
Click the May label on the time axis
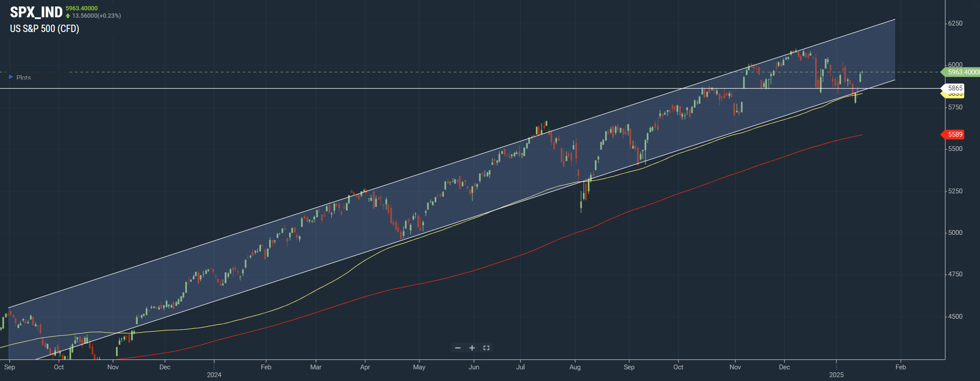coord(419,367)
